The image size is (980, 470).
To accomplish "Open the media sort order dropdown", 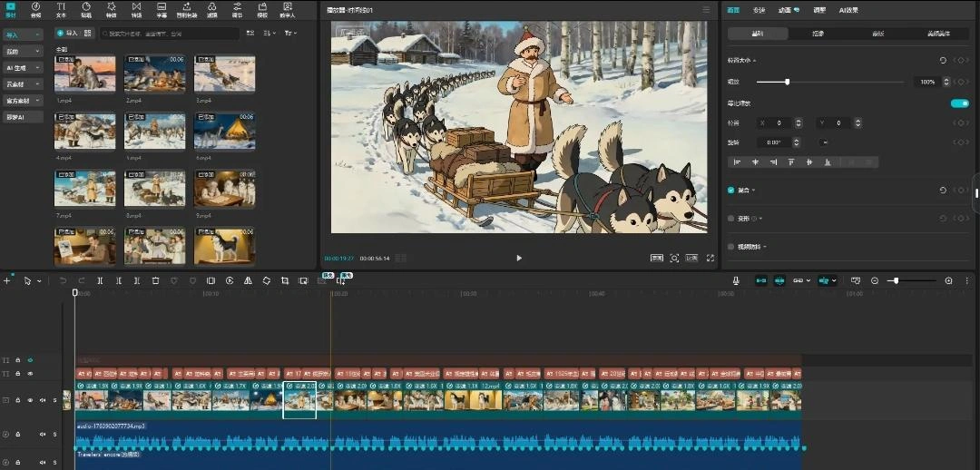I will coord(269,34).
